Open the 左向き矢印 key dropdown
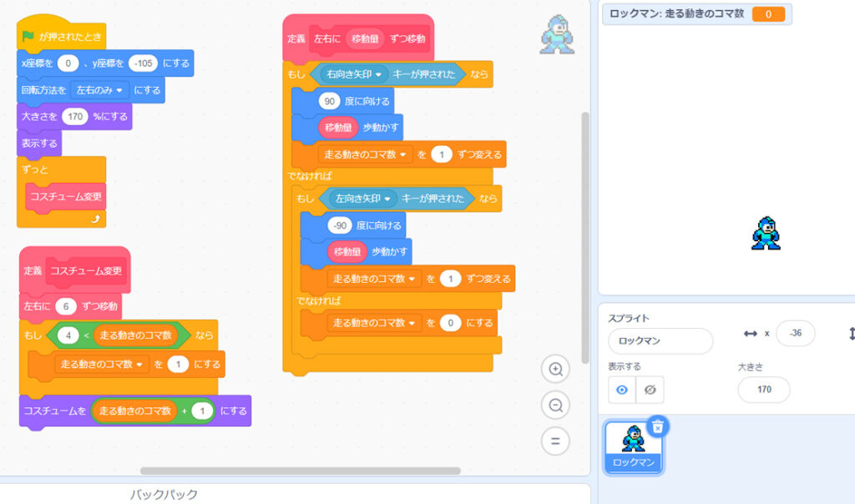This screenshot has height=504, width=855. 362,199
